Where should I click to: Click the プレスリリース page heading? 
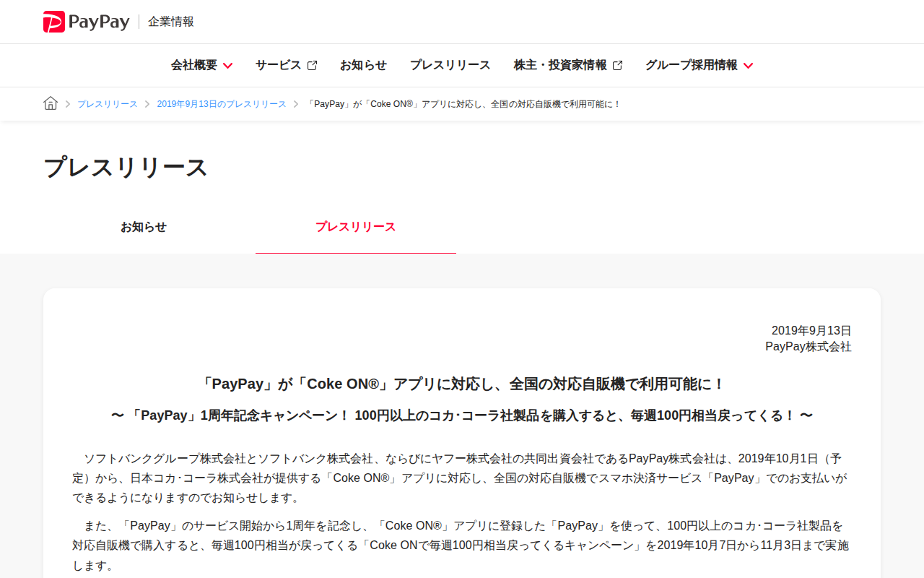(x=126, y=168)
